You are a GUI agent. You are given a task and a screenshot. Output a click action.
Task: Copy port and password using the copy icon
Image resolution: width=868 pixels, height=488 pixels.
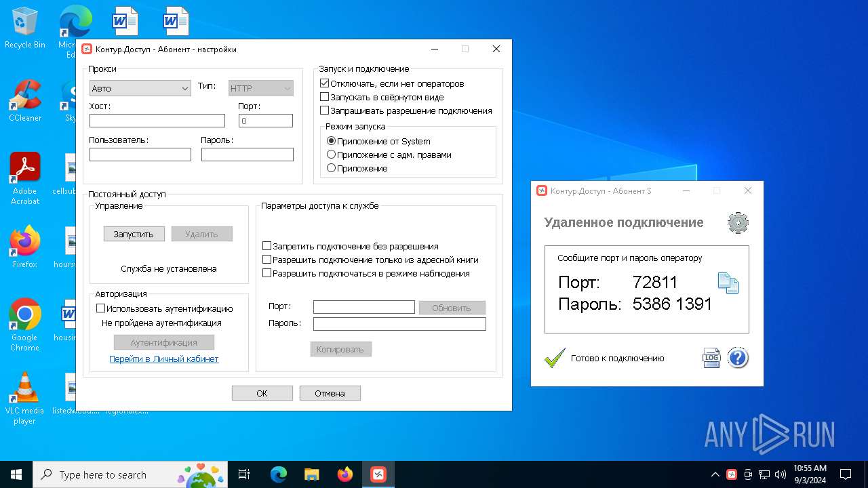click(728, 283)
